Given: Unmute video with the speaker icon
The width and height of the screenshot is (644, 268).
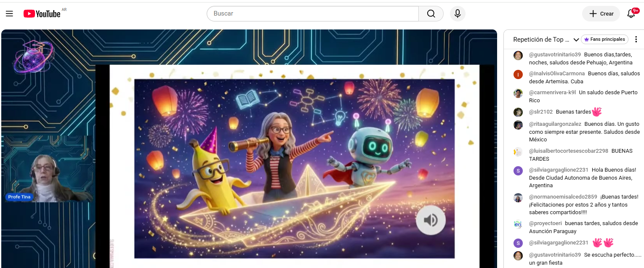Looking at the screenshot, I should click(x=431, y=220).
